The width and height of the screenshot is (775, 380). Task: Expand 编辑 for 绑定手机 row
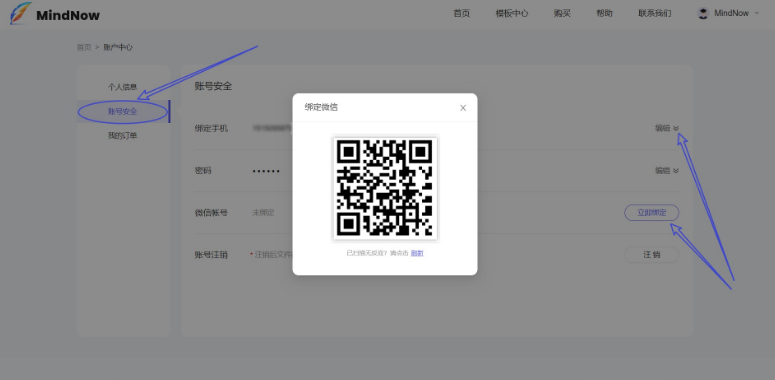click(667, 128)
